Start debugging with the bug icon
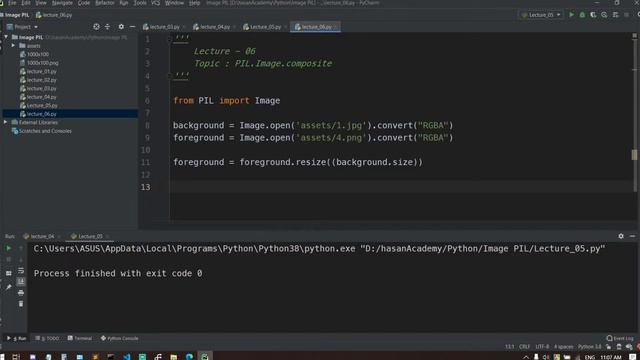 582,15
